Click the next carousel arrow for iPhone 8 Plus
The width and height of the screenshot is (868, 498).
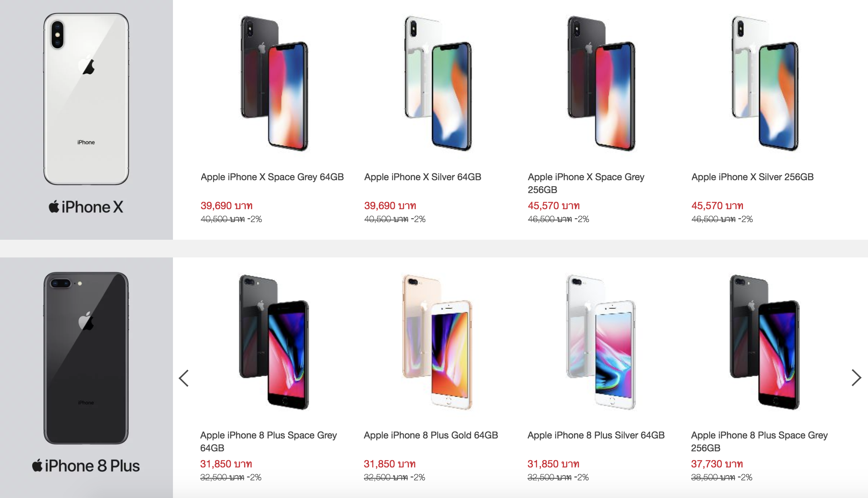click(856, 378)
